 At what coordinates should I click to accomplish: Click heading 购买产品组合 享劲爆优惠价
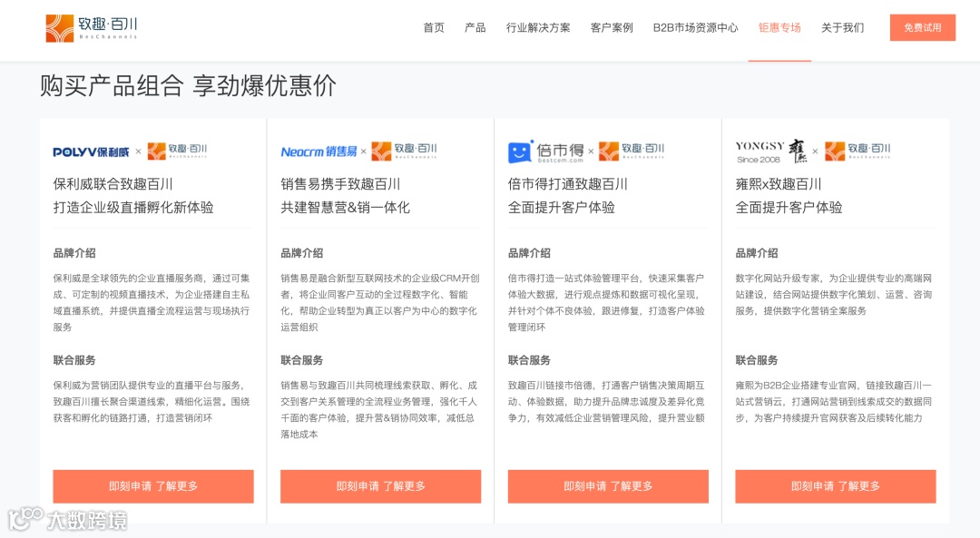pos(188,85)
